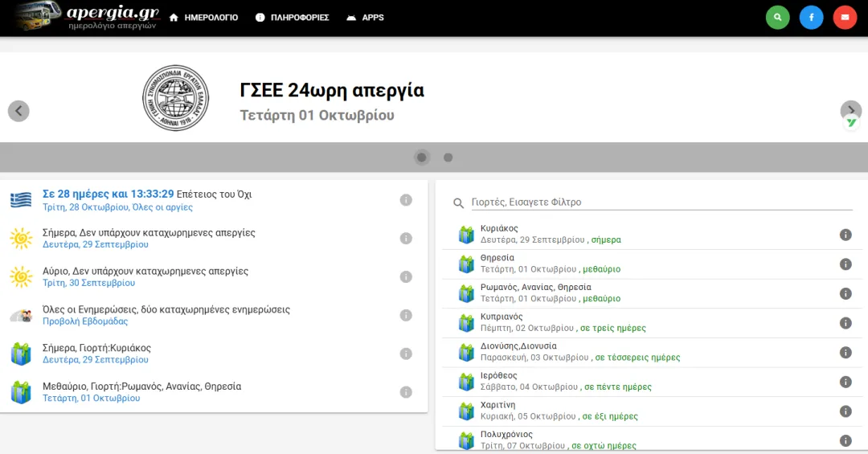Open the APPS menu item
This screenshot has height=454, width=868.
365,18
